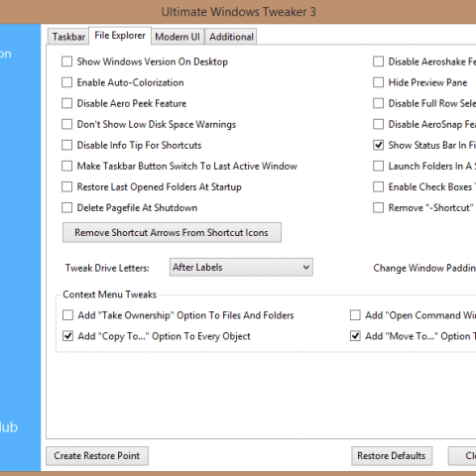The image size is (476, 476).
Task: Enable Disable Info Tip For Shortcuts
Action: [67, 145]
